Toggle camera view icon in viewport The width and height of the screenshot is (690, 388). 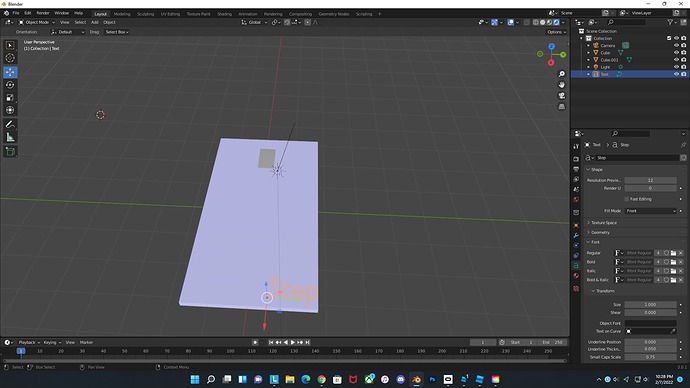[562, 96]
